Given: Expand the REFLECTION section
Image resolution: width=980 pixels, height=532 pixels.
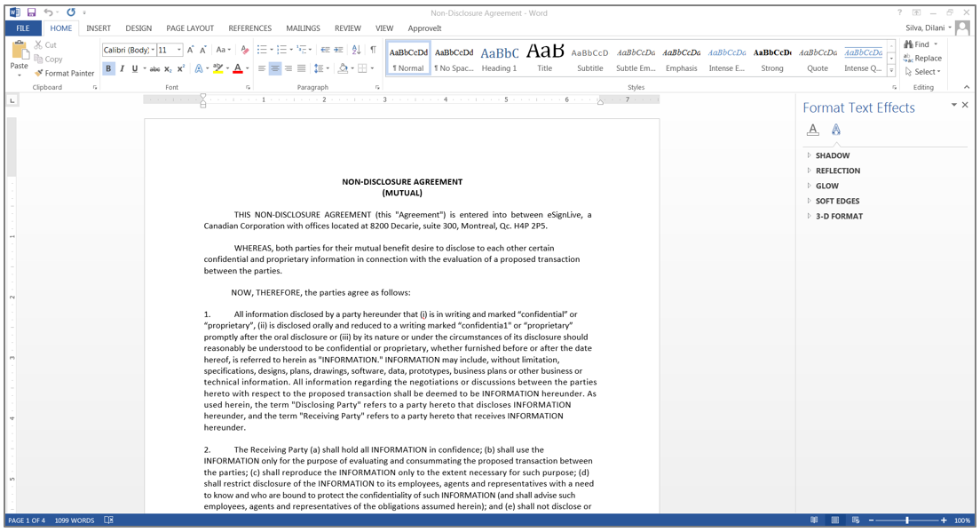Looking at the screenshot, I should pos(837,171).
